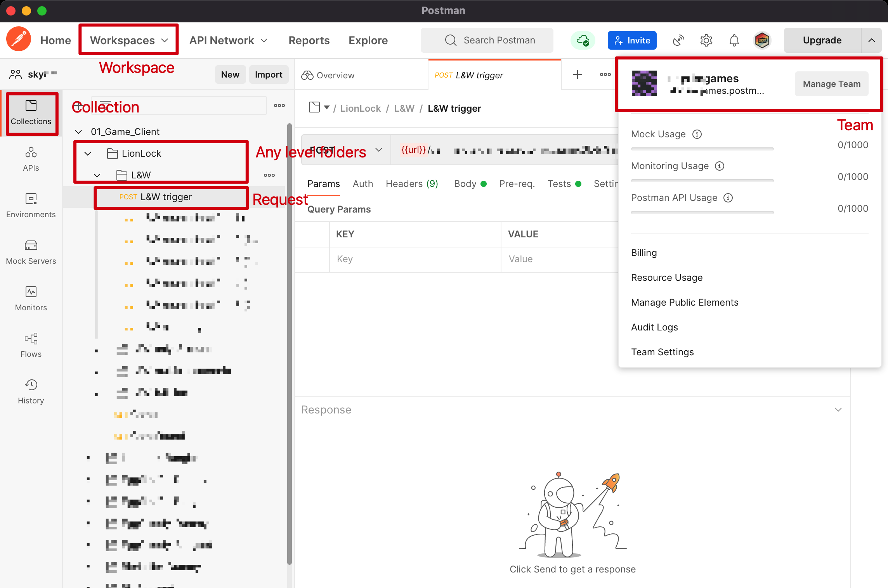The height and width of the screenshot is (588, 888).
Task: Click Monitoring Usage info icon
Action: click(x=720, y=166)
